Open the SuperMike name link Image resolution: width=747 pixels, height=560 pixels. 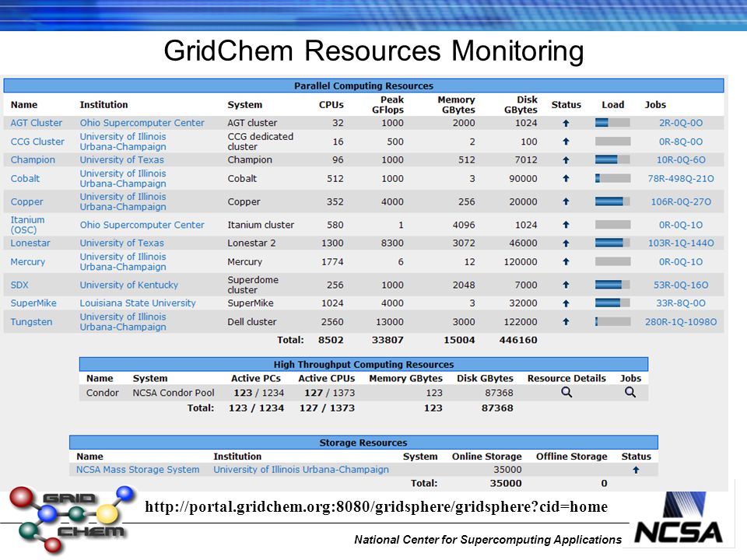33,303
